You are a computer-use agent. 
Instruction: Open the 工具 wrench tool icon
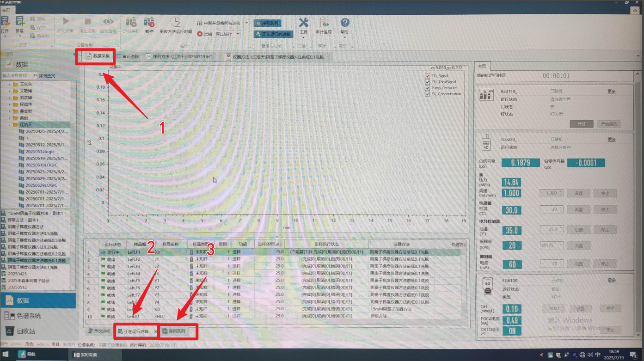coord(303,23)
